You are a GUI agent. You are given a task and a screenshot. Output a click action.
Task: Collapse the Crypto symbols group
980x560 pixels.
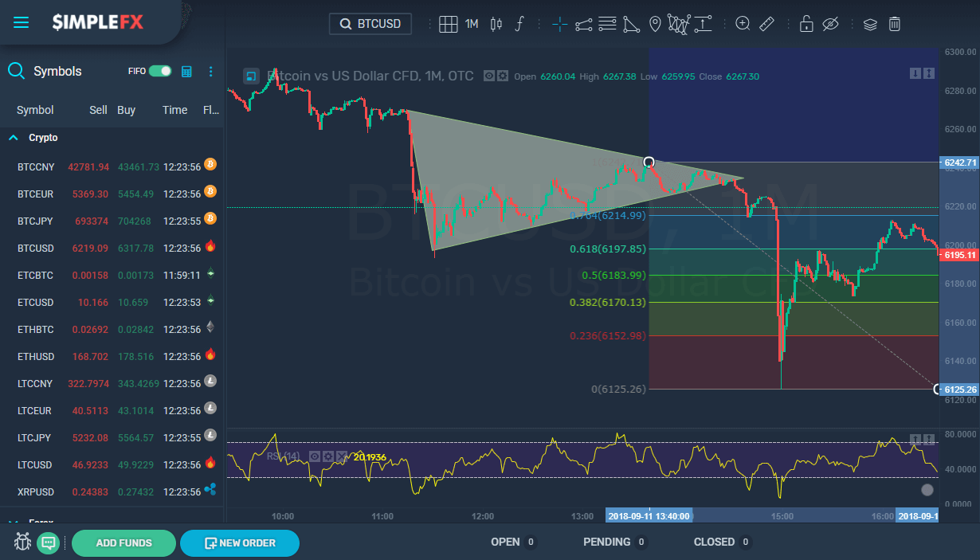(x=13, y=138)
